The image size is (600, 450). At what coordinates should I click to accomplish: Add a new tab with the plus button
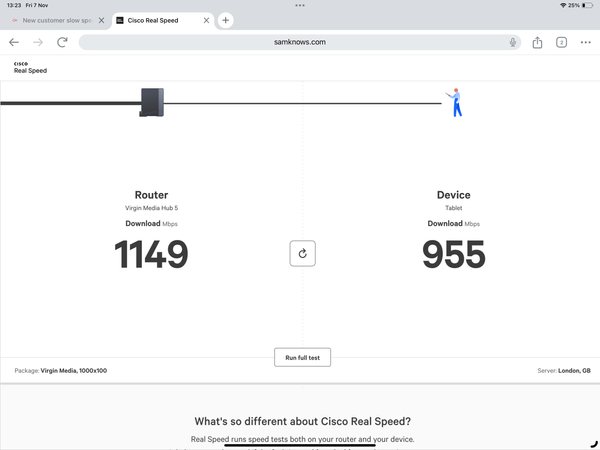pyautogui.click(x=226, y=20)
